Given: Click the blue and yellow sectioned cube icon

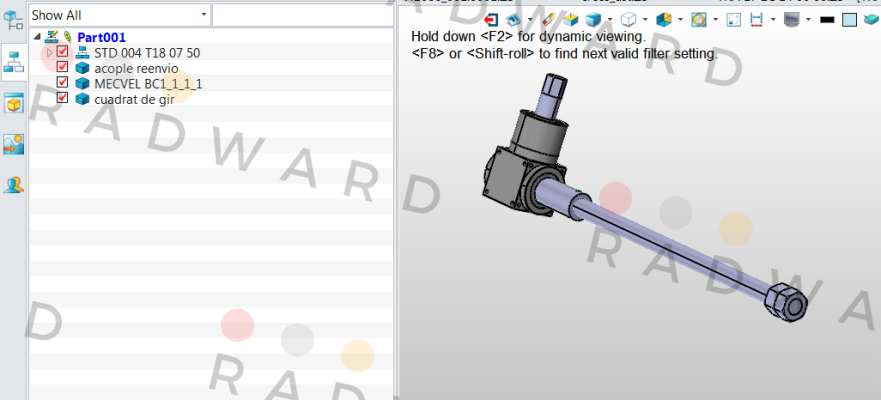Looking at the screenshot, I should pos(663,20).
